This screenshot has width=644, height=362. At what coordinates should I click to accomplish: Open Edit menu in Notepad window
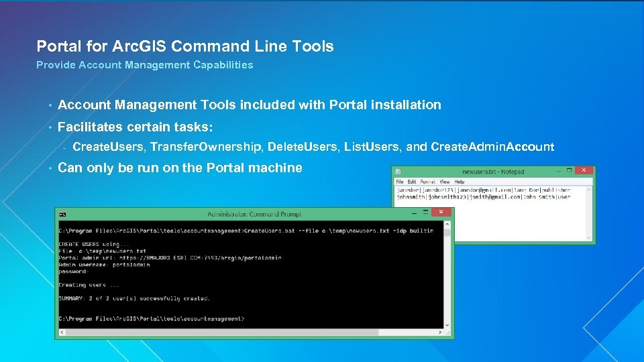point(411,182)
